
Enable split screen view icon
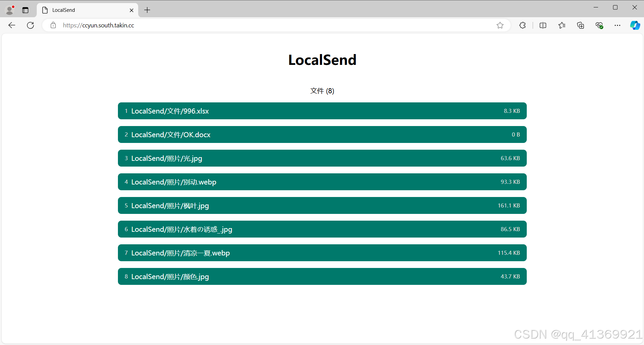(543, 25)
